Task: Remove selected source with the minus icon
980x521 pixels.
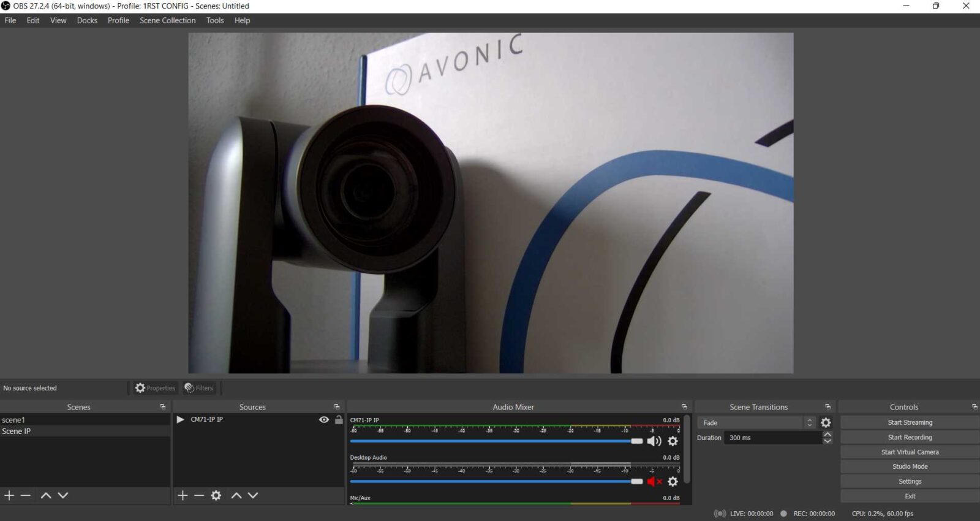Action: (199, 495)
